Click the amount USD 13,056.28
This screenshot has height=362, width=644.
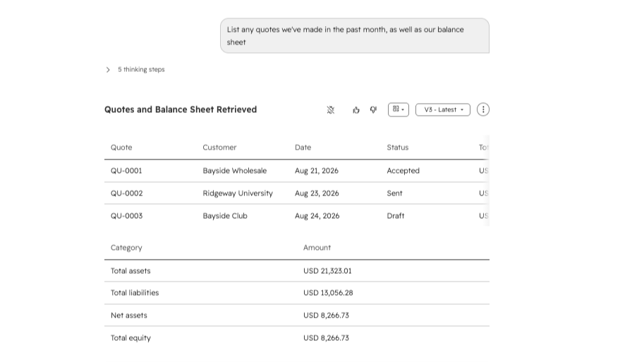328,293
